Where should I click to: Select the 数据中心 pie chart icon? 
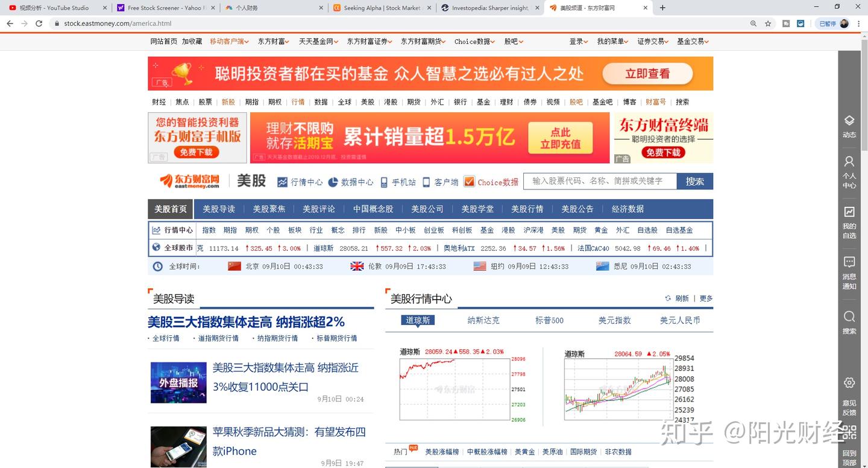(x=333, y=182)
